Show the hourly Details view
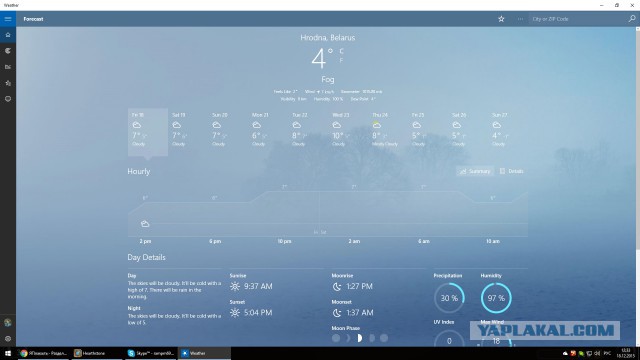This screenshot has height=360, width=640. [512, 171]
